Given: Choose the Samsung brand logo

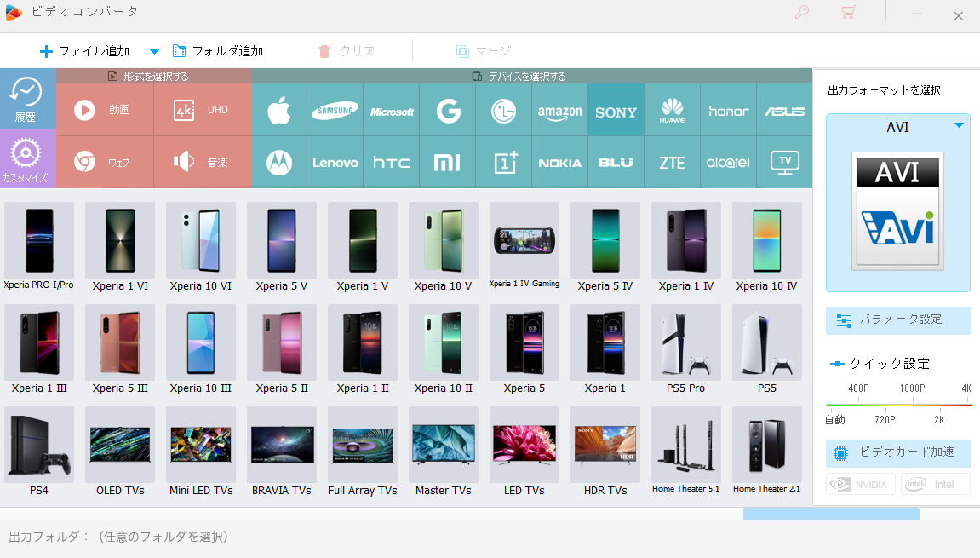Looking at the screenshot, I should click(x=335, y=110).
